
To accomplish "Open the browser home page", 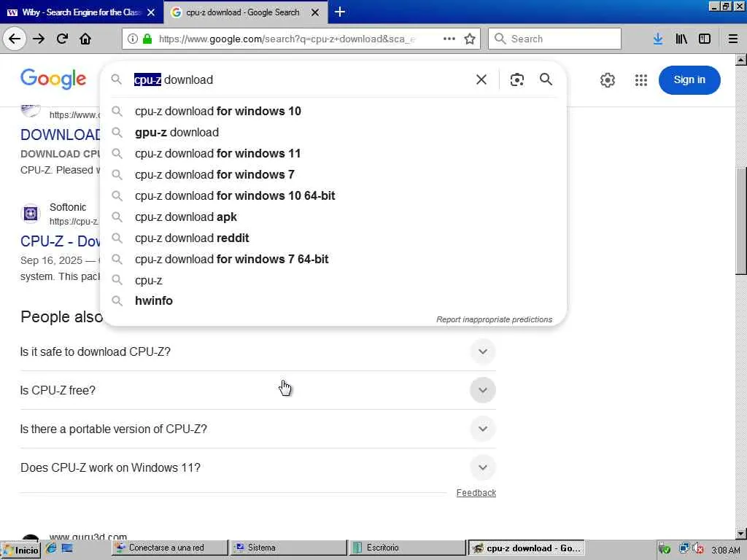I will pyautogui.click(x=85, y=39).
